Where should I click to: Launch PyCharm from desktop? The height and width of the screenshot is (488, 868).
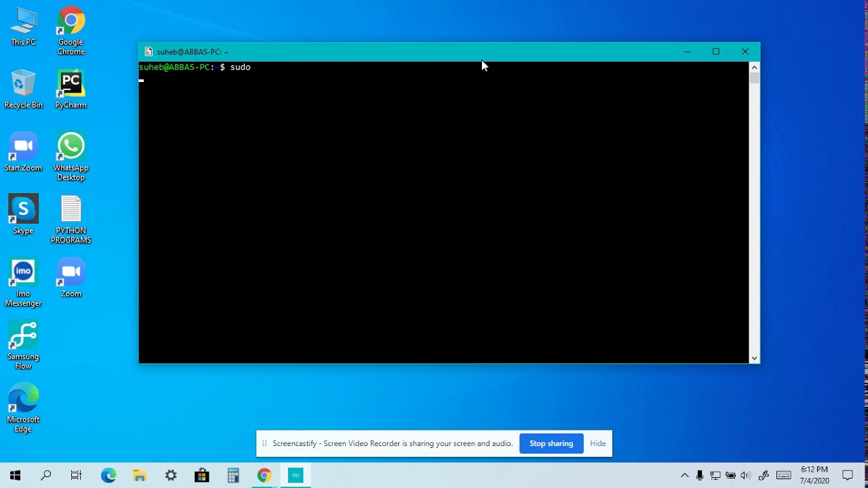tap(71, 89)
